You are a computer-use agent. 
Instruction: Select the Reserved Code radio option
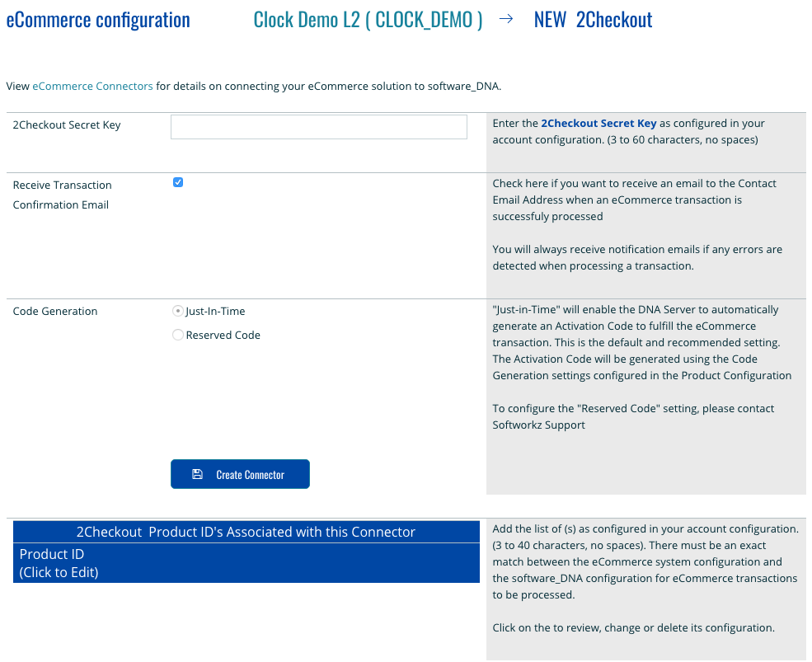click(177, 335)
